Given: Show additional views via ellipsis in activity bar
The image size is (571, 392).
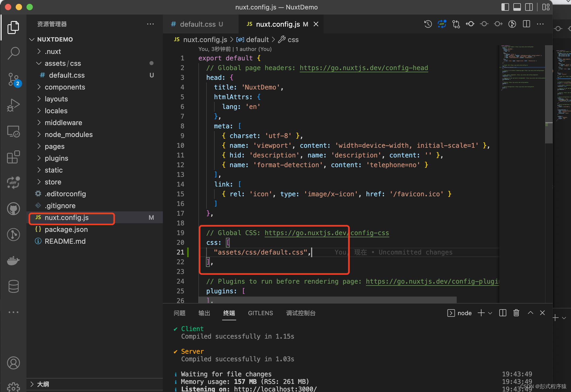Looking at the screenshot, I should click(x=13, y=312).
